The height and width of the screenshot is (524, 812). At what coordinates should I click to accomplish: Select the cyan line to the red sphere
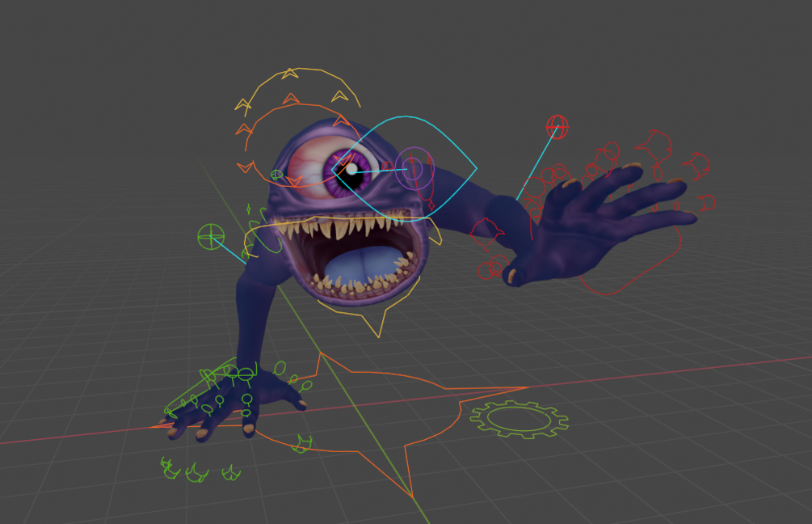click(536, 163)
